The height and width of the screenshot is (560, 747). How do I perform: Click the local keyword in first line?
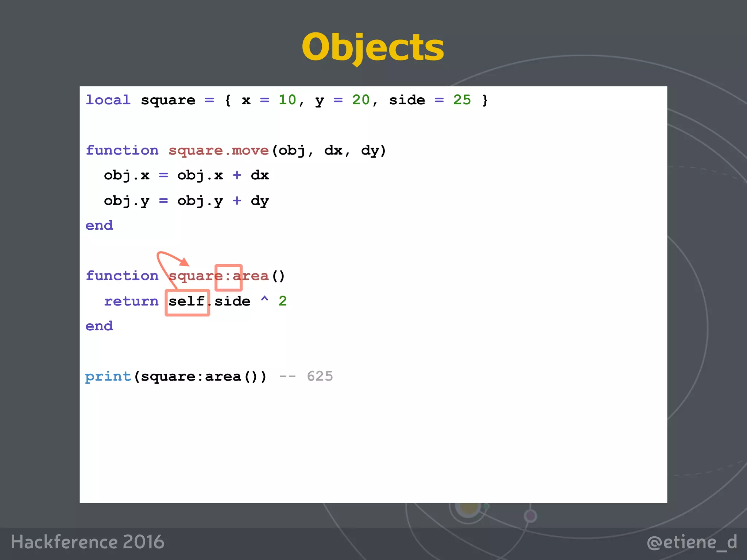pos(108,100)
